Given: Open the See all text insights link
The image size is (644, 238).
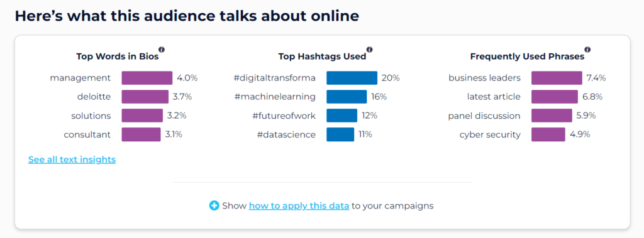Looking at the screenshot, I should pos(72,160).
